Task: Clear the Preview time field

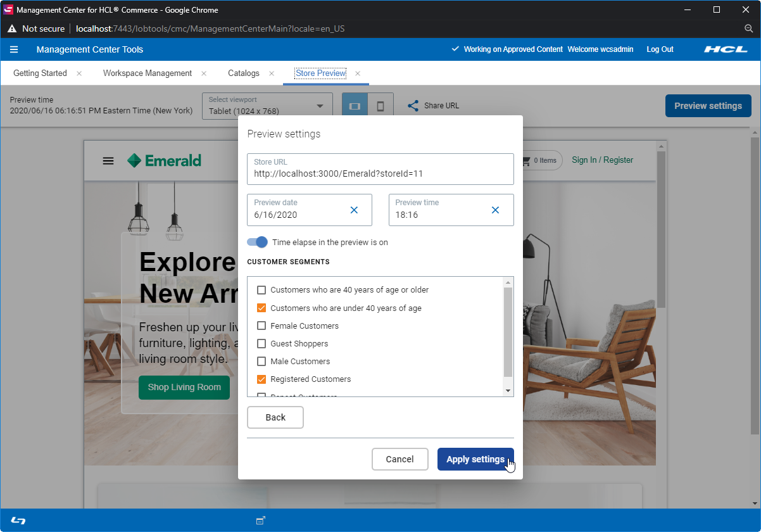Action: click(x=496, y=210)
